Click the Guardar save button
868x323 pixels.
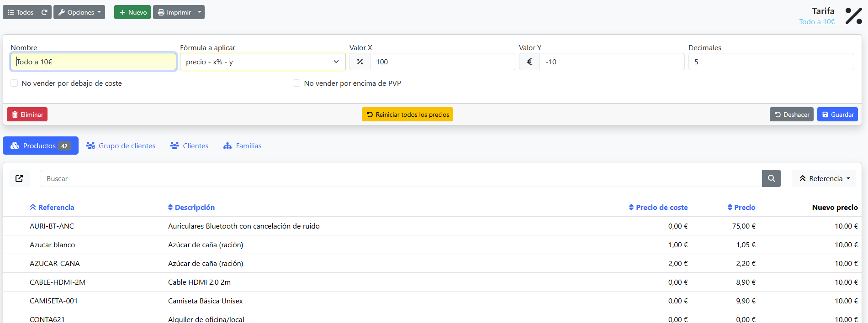tap(837, 115)
